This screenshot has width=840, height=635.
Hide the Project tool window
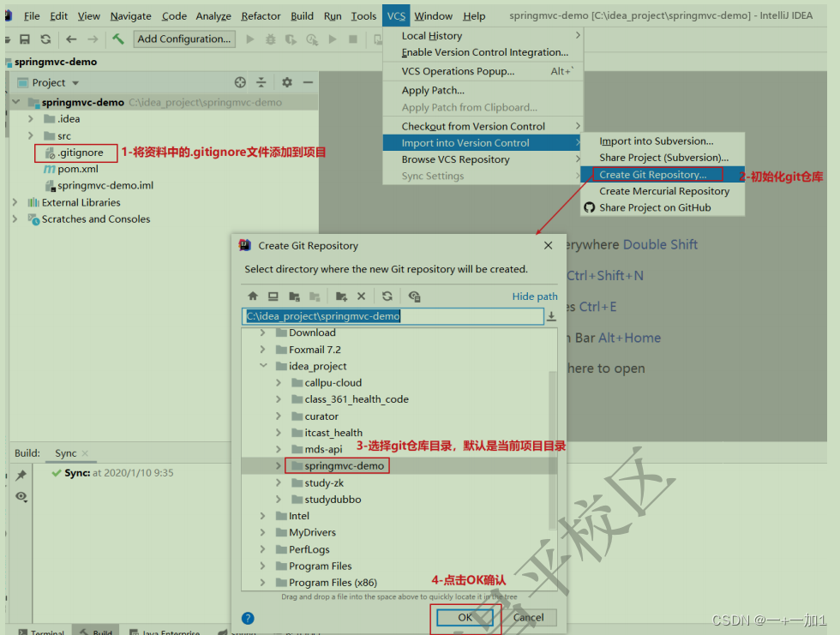309,81
